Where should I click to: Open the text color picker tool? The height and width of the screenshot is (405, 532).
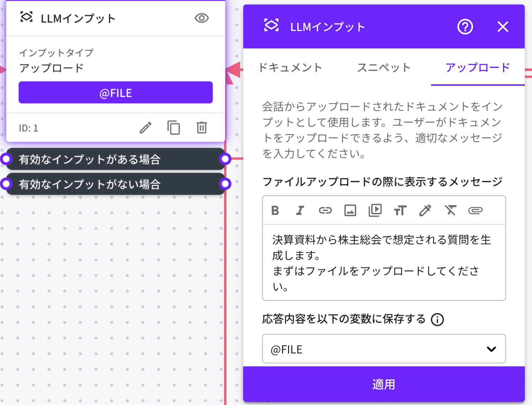(425, 210)
